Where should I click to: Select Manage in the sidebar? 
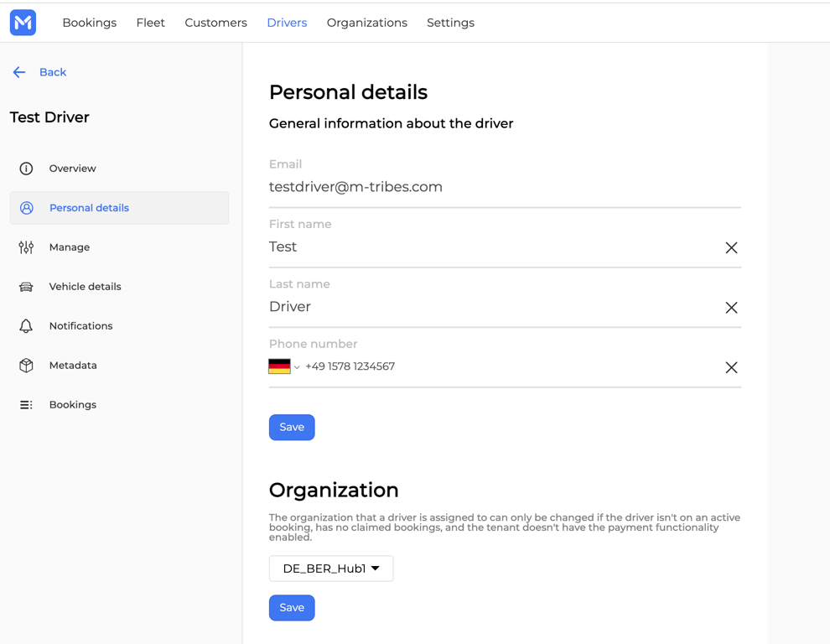[119, 247]
